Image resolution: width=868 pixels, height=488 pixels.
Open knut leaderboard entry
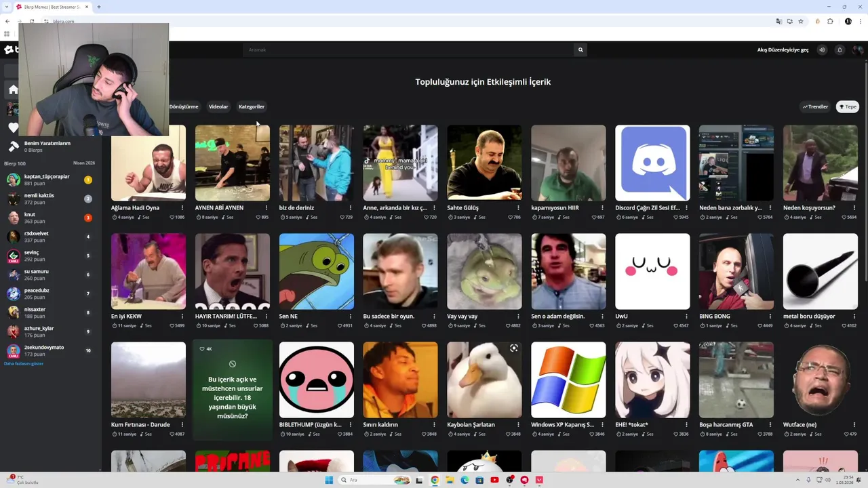coord(50,218)
